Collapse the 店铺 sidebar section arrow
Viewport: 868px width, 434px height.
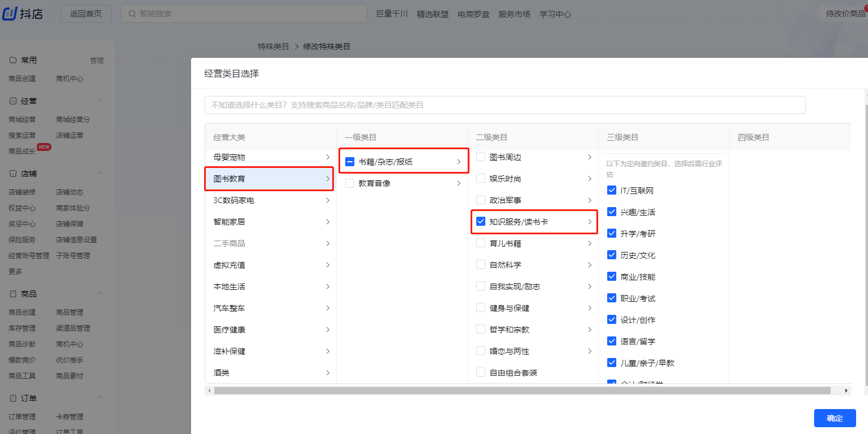tap(100, 173)
